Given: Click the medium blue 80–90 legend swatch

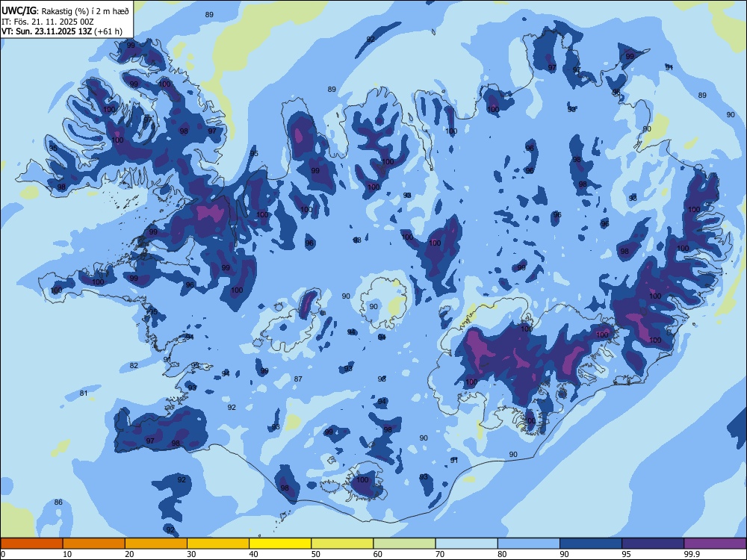Looking at the screenshot, I should [x=529, y=544].
